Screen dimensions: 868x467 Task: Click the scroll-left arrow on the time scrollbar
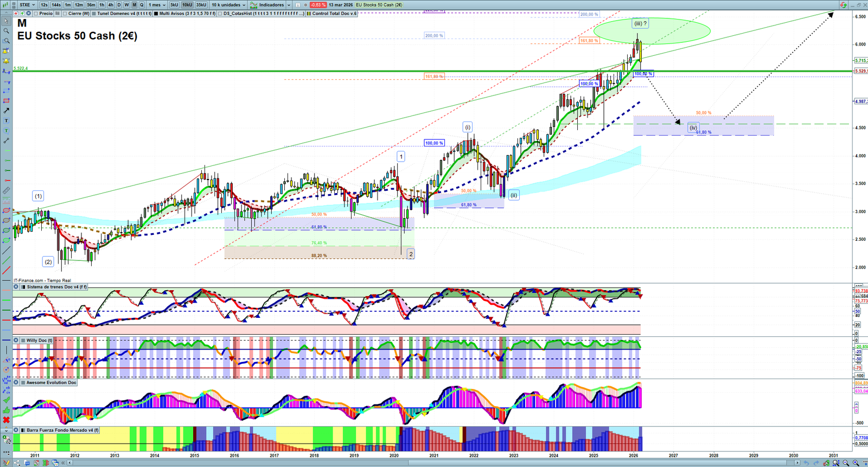pos(71,463)
